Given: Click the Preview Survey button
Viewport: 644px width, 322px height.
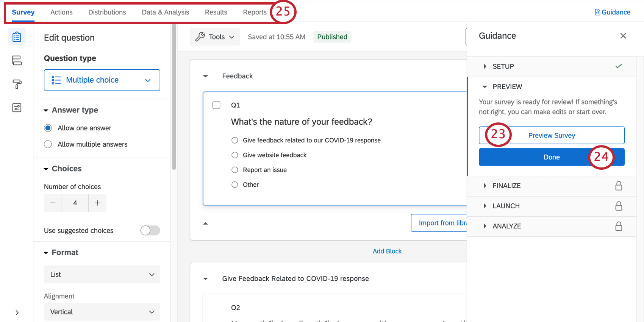Looking at the screenshot, I should click(x=552, y=136).
